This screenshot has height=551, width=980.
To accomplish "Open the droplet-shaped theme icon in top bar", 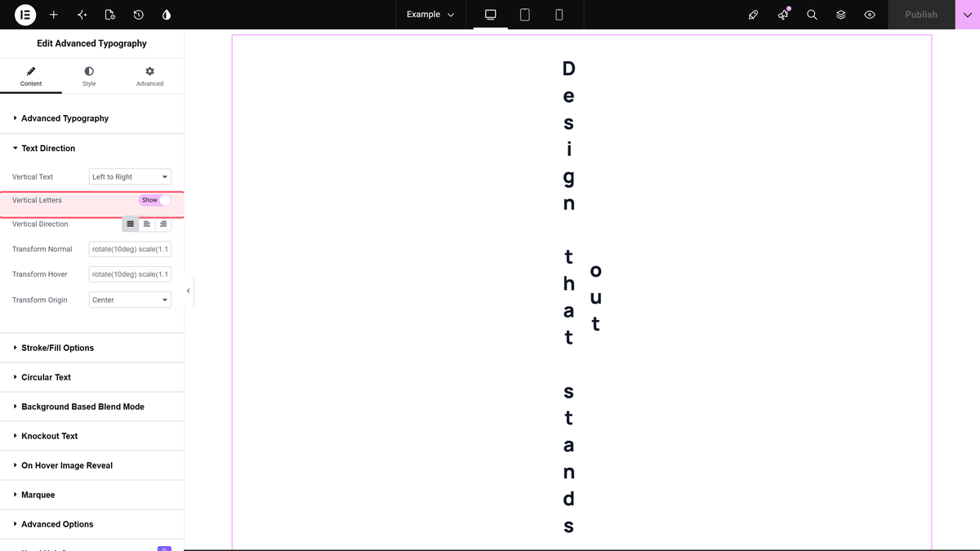I will click(167, 15).
